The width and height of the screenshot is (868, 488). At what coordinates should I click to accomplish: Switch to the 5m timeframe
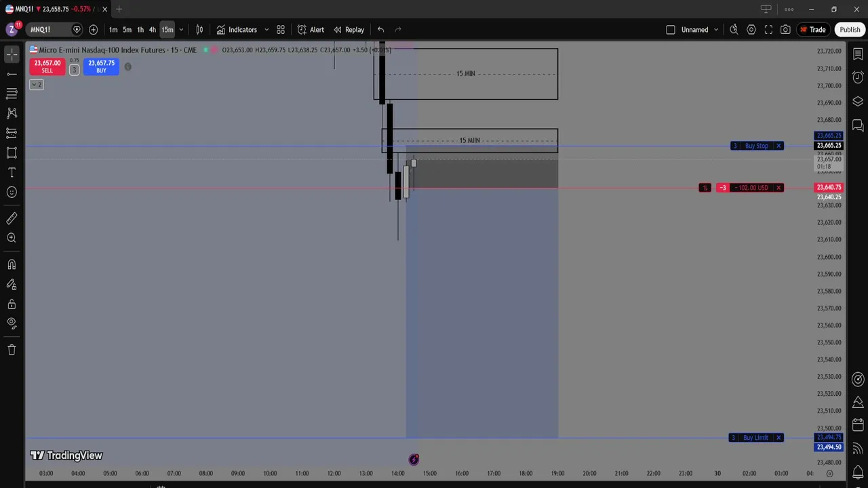[x=127, y=30]
